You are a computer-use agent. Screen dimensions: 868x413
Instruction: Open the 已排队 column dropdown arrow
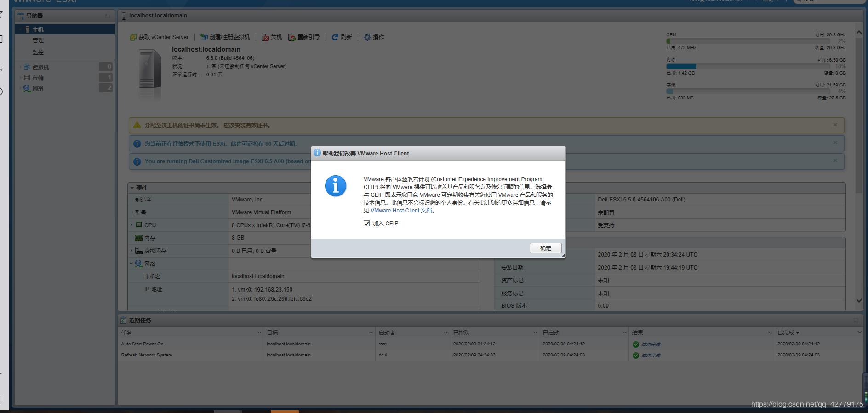tap(535, 333)
